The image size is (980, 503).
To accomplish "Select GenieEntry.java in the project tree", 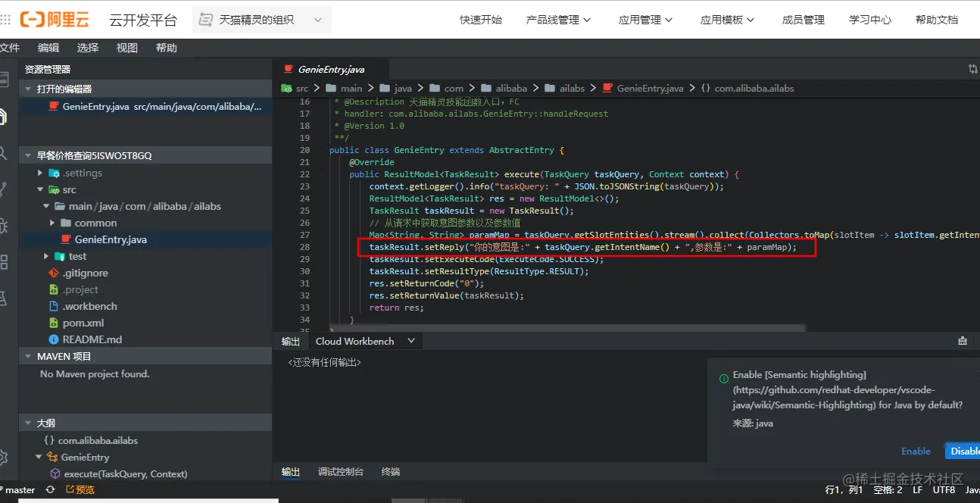I will coord(145,239).
